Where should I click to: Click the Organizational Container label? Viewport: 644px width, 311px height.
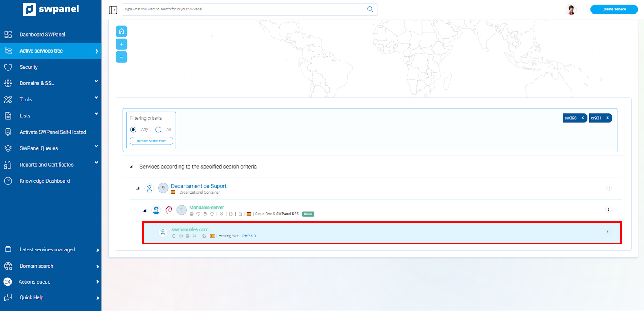pyautogui.click(x=200, y=192)
